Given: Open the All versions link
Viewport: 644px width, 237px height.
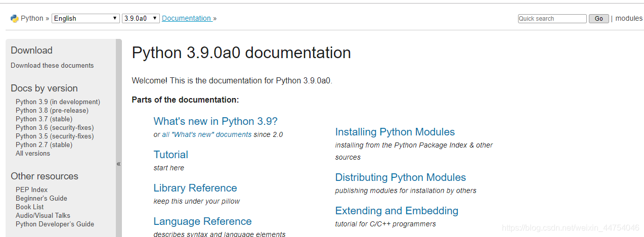Looking at the screenshot, I should [33, 153].
